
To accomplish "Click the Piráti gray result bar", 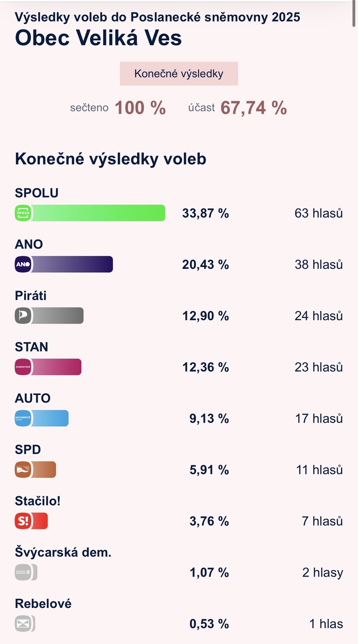I will coord(57,316).
